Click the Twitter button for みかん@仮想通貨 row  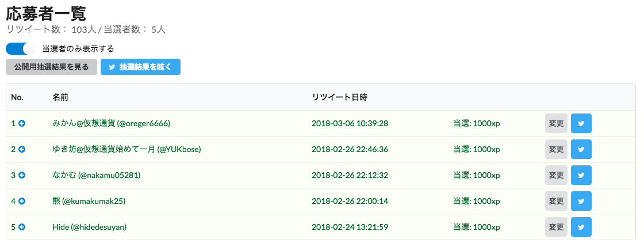[581, 123]
